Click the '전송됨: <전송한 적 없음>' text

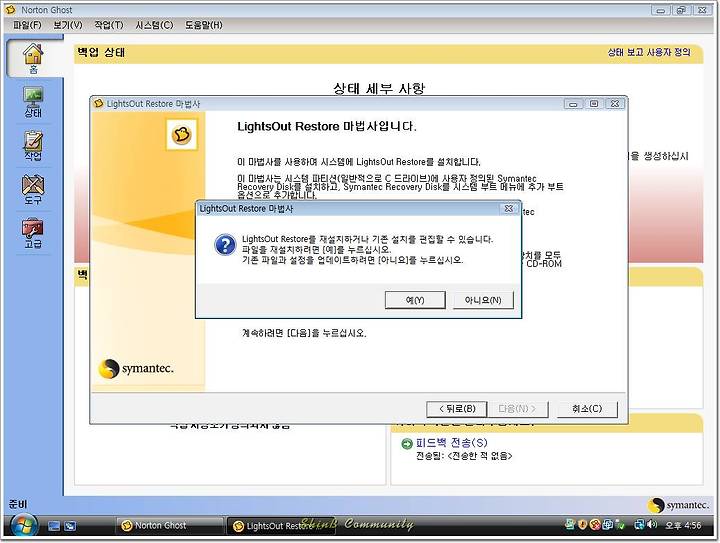[x=464, y=456]
